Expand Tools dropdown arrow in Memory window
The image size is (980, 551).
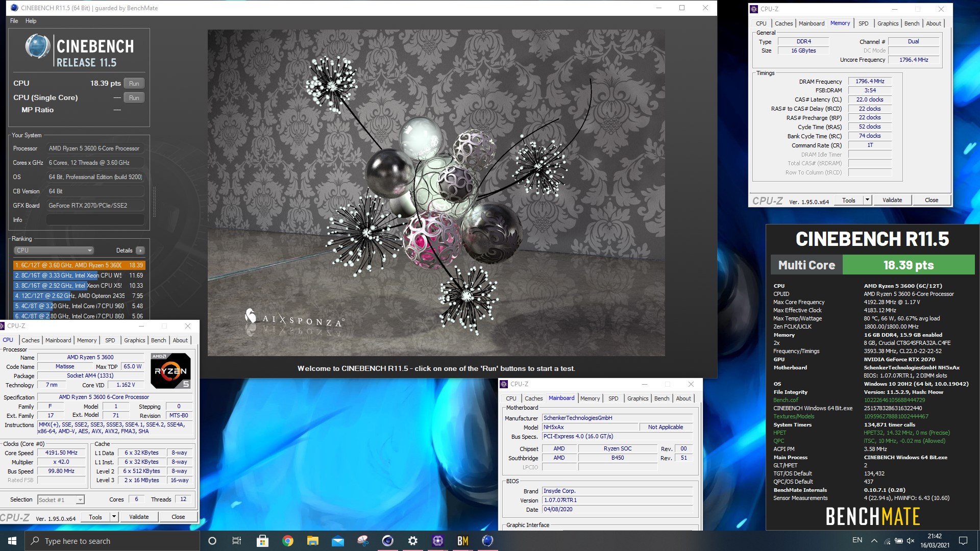coord(867,200)
